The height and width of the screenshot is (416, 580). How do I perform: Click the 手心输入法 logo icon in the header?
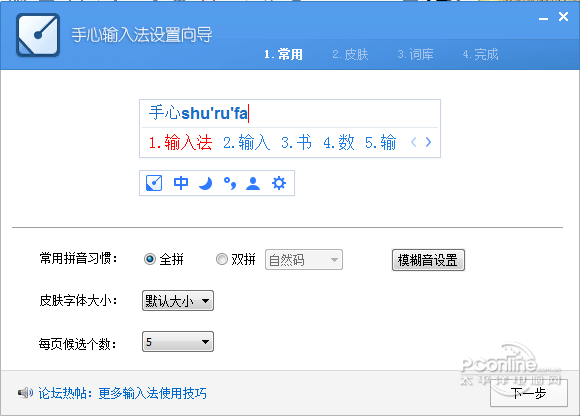(38, 35)
